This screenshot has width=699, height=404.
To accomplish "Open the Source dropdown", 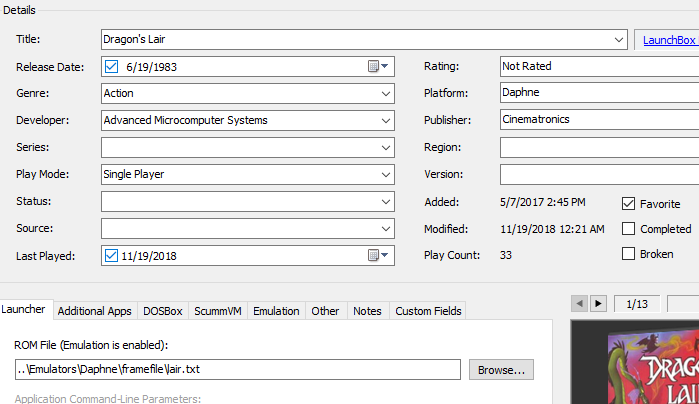I will (x=386, y=229).
